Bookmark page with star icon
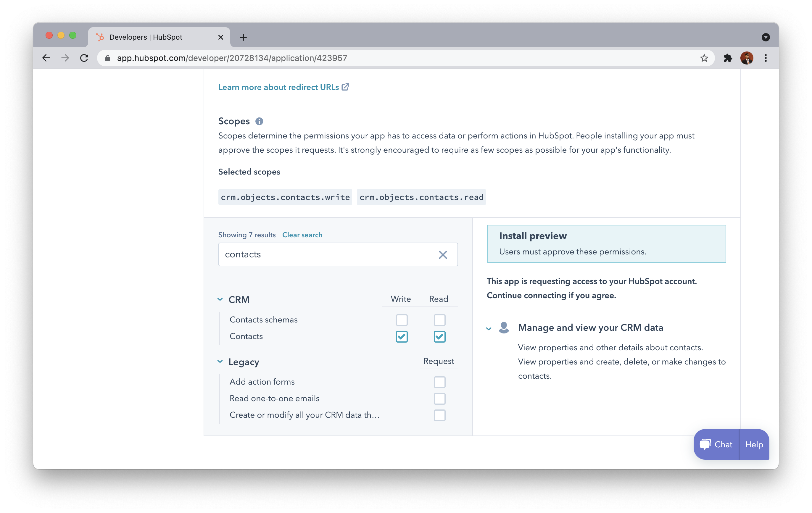The height and width of the screenshot is (513, 812). pos(704,58)
